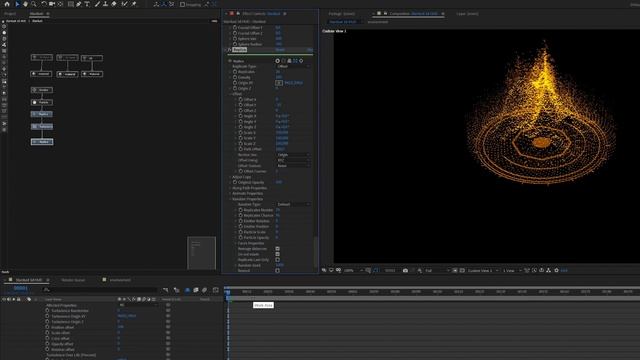Collapse the Random Properties group

[230, 199]
